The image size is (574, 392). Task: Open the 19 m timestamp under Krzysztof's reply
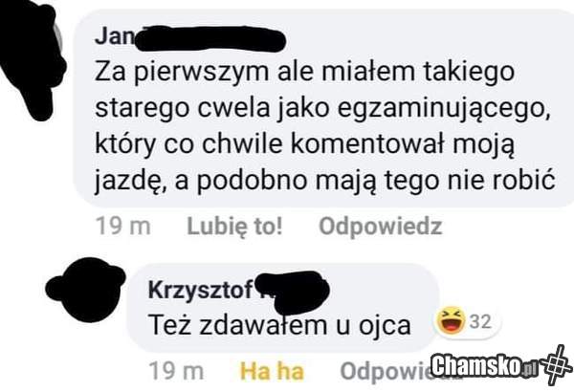(x=176, y=371)
